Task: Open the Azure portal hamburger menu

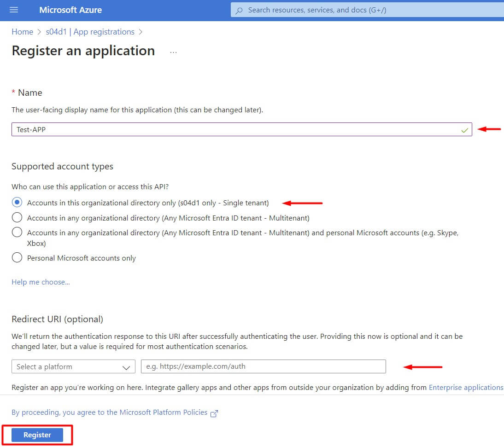Action: click(13, 10)
